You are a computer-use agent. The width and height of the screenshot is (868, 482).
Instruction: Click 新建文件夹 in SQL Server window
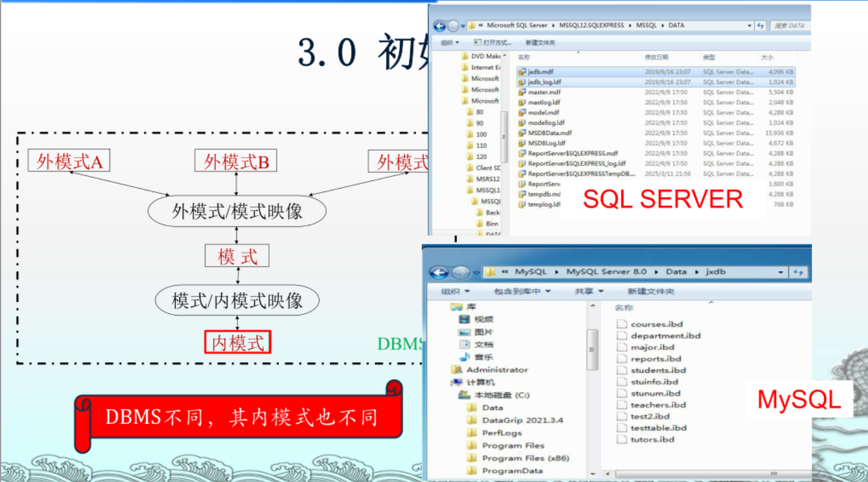tap(540, 42)
